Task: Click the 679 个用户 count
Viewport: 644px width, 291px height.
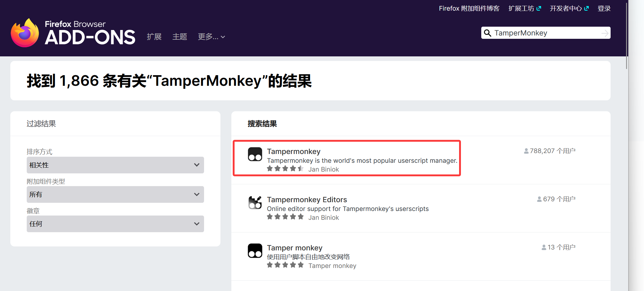Action: coord(559,199)
